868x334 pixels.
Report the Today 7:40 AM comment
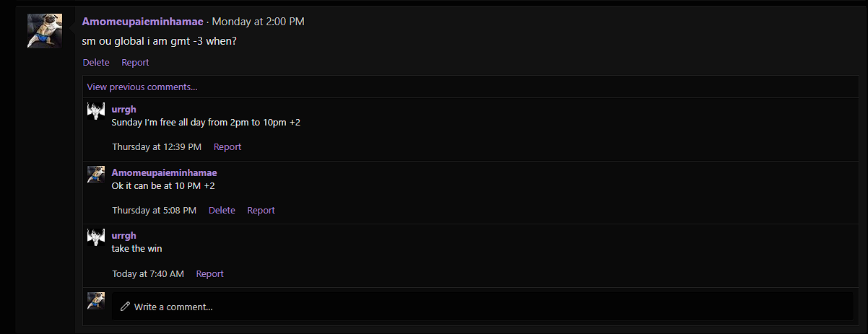pyautogui.click(x=210, y=274)
